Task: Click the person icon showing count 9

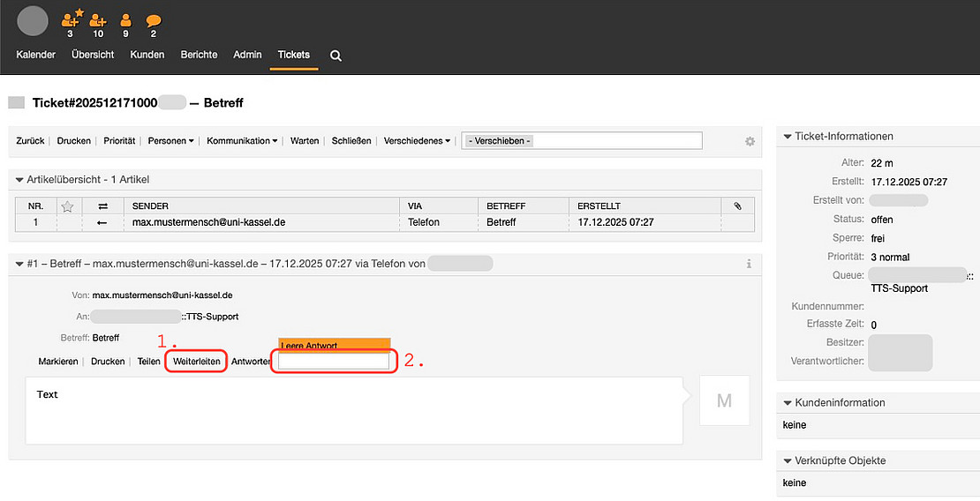Action: tap(125, 19)
